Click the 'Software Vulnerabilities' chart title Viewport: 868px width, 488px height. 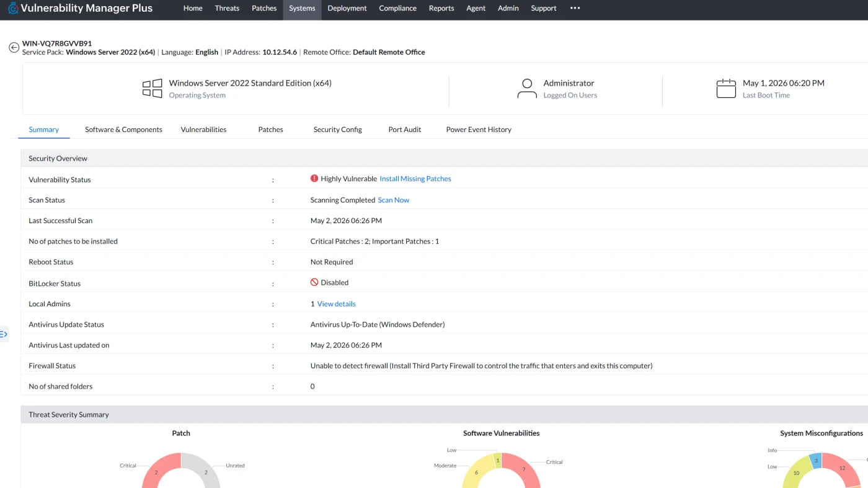click(501, 433)
